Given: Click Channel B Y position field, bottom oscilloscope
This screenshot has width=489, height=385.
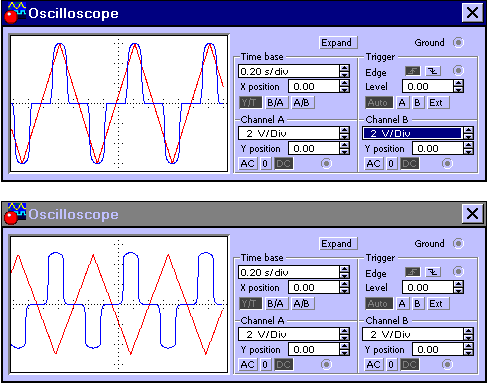Looking at the screenshot, I should coord(438,350).
